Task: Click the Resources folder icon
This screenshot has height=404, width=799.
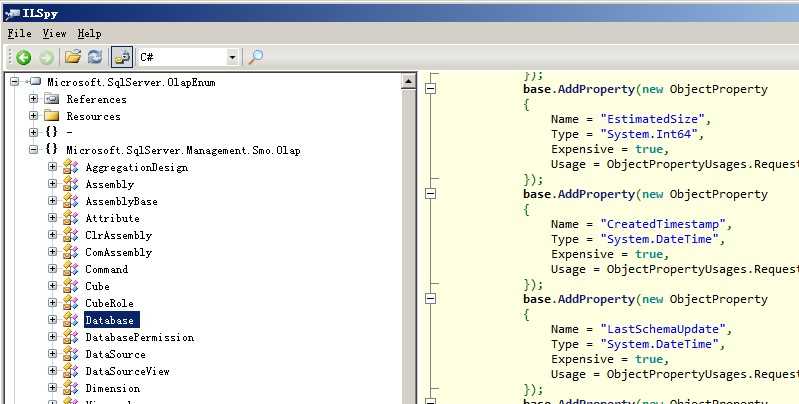Action: (52, 116)
